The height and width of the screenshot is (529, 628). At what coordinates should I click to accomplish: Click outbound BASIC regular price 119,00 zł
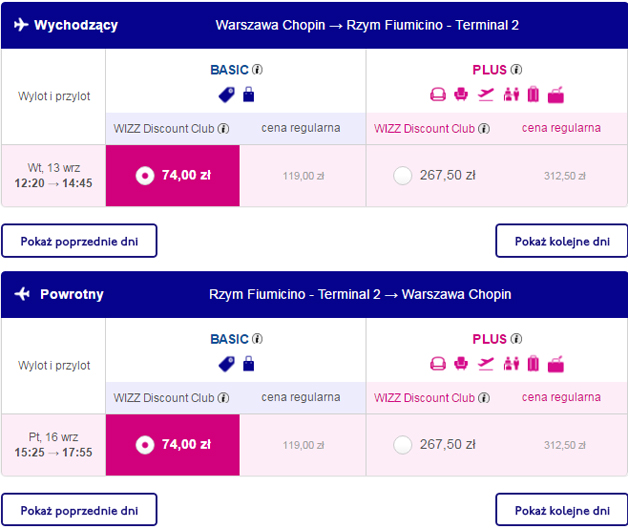point(303,176)
